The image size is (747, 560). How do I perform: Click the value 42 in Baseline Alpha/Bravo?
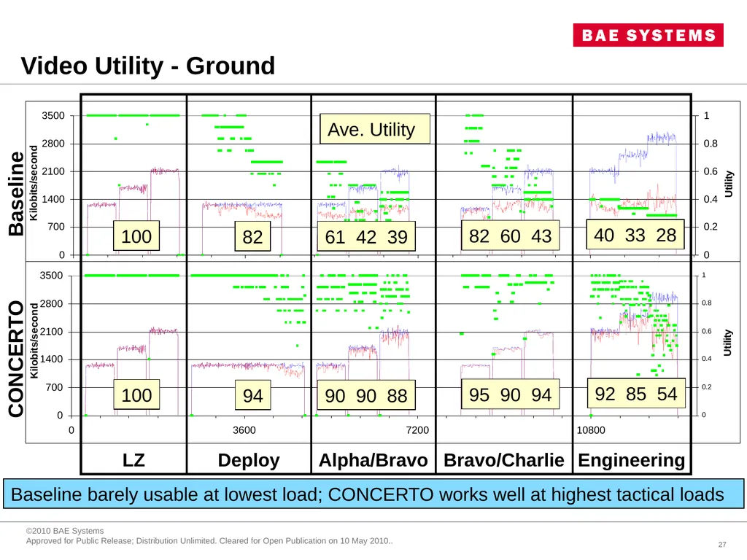(x=366, y=237)
